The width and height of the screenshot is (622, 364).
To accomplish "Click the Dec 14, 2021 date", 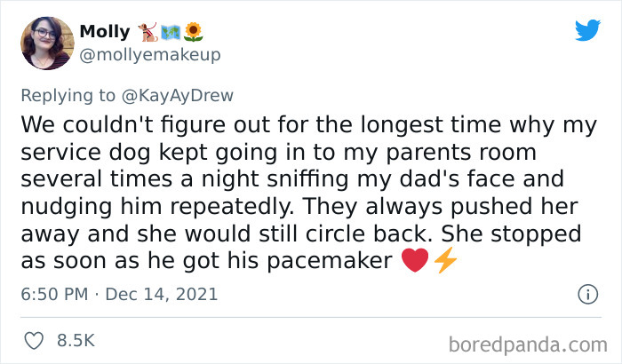I will tap(162, 294).
